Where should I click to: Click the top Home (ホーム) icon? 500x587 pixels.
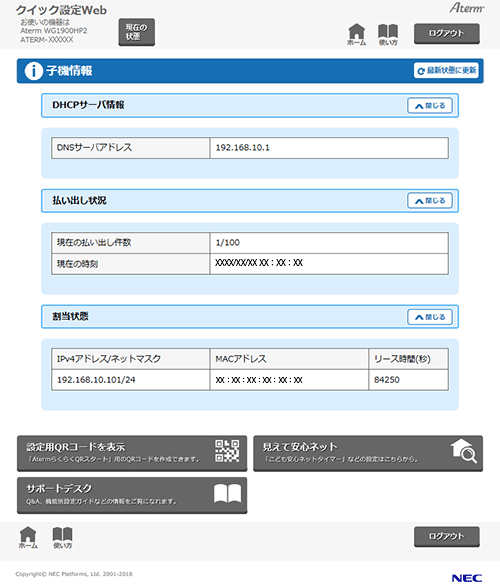click(356, 34)
